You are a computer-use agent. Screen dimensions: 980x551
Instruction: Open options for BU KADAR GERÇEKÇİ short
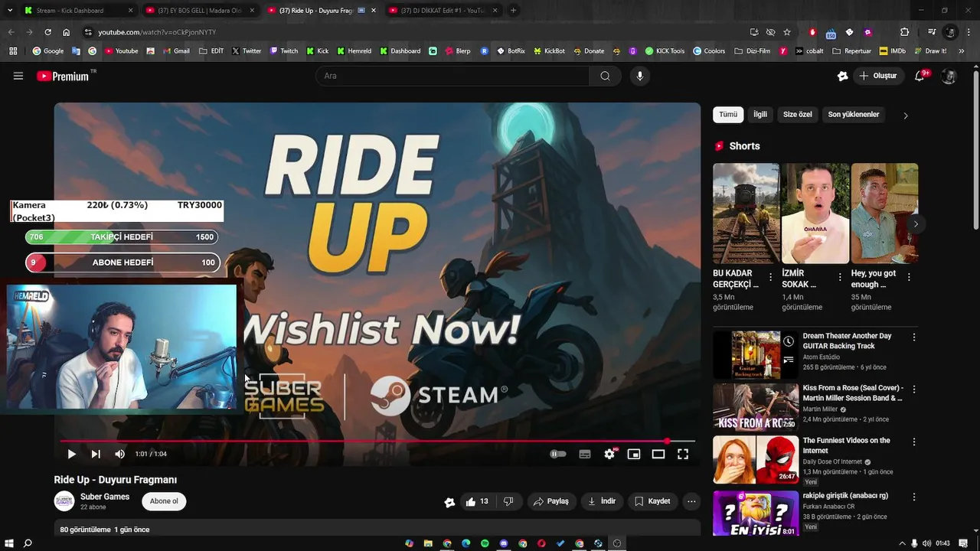pyautogui.click(x=771, y=277)
